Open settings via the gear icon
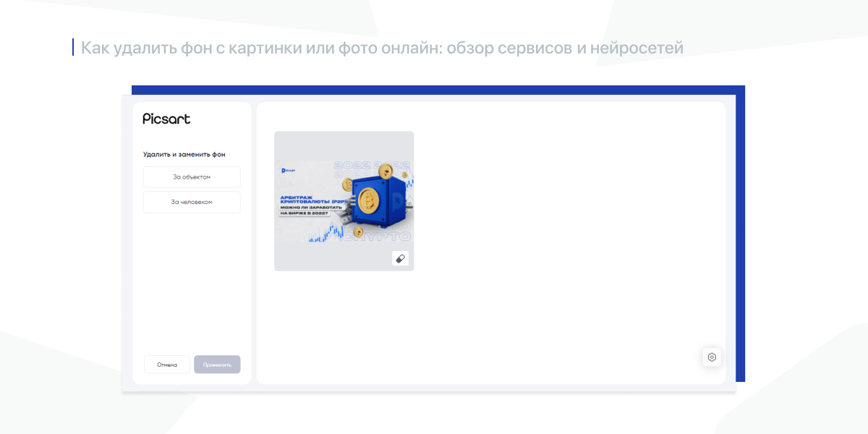This screenshot has height=434, width=868. pyautogui.click(x=712, y=357)
